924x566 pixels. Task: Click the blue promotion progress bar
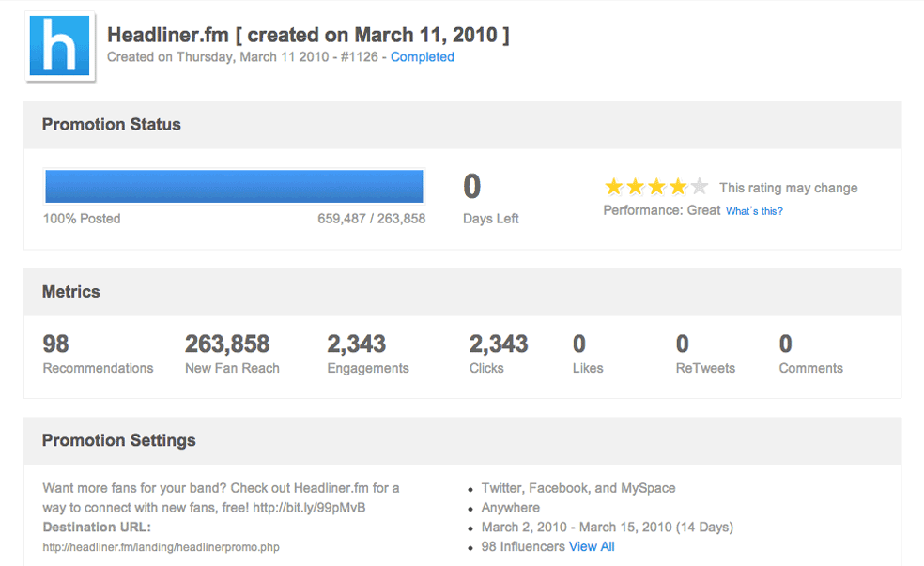234,186
